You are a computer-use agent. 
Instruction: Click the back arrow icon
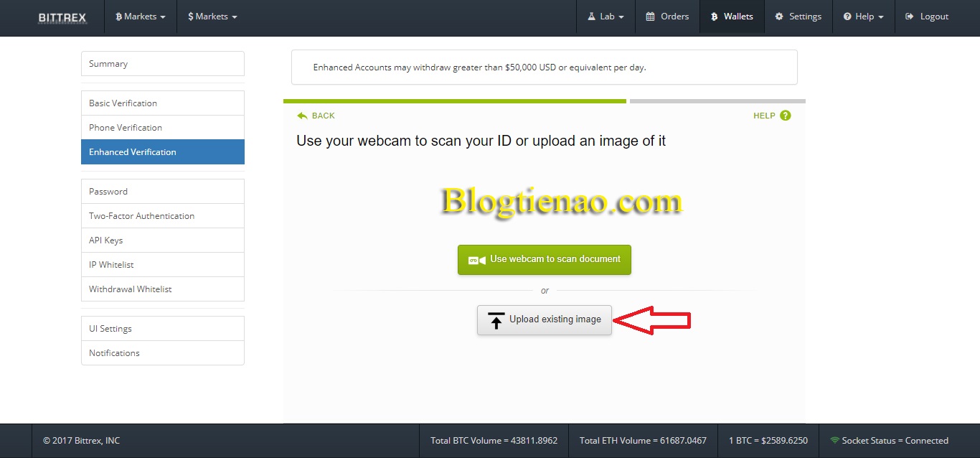[302, 116]
